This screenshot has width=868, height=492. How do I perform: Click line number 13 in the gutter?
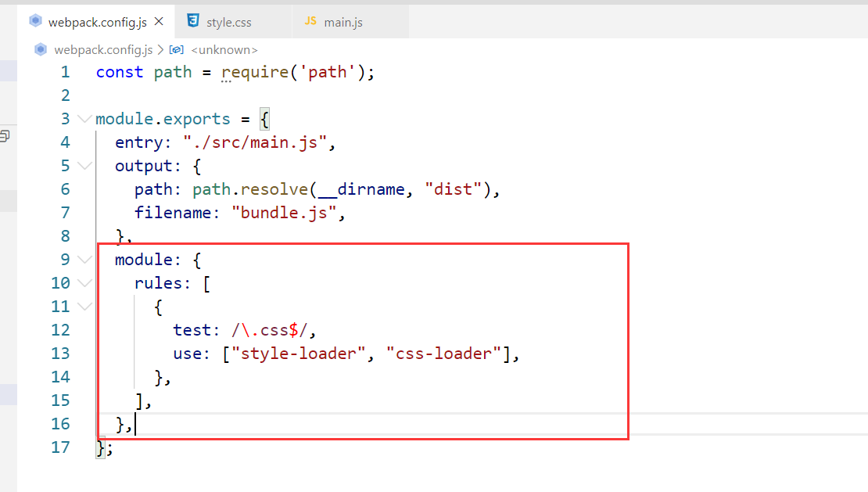60,353
